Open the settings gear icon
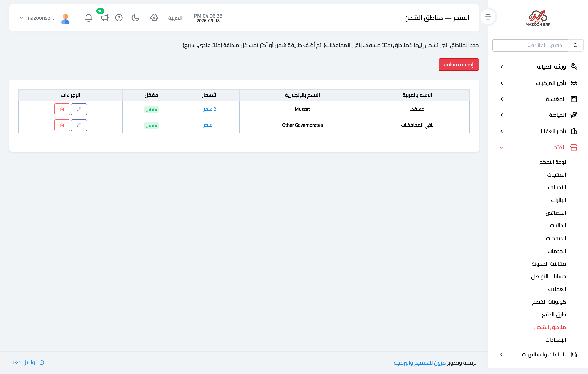Viewport: 588px width, 374px height. click(154, 18)
